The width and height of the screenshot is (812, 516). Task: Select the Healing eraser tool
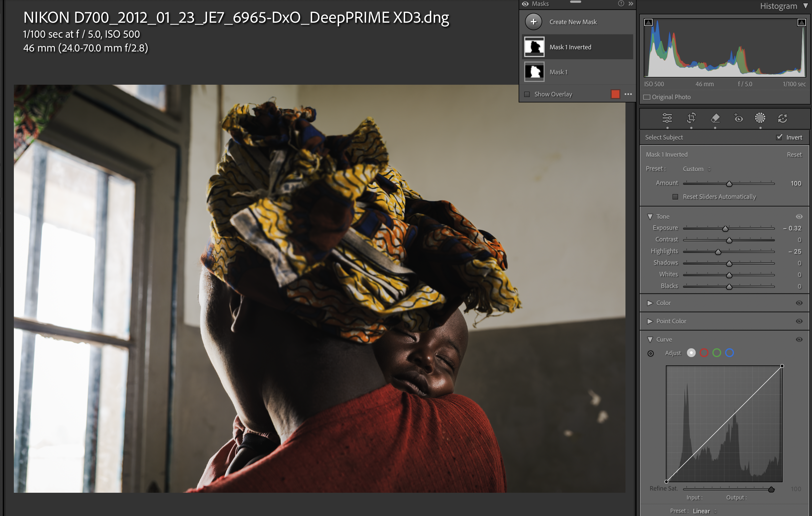(715, 118)
